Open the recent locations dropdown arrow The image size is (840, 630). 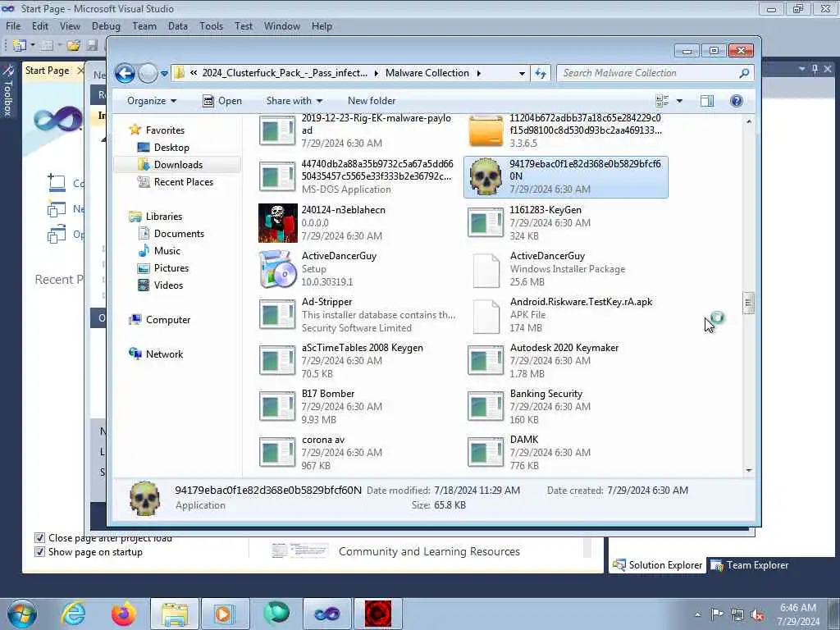(x=164, y=73)
